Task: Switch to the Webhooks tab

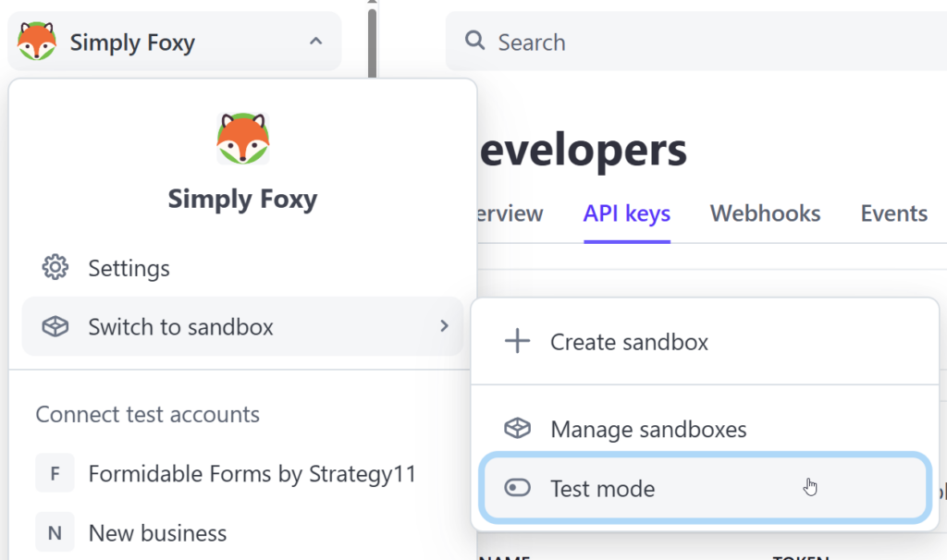Action: (765, 213)
